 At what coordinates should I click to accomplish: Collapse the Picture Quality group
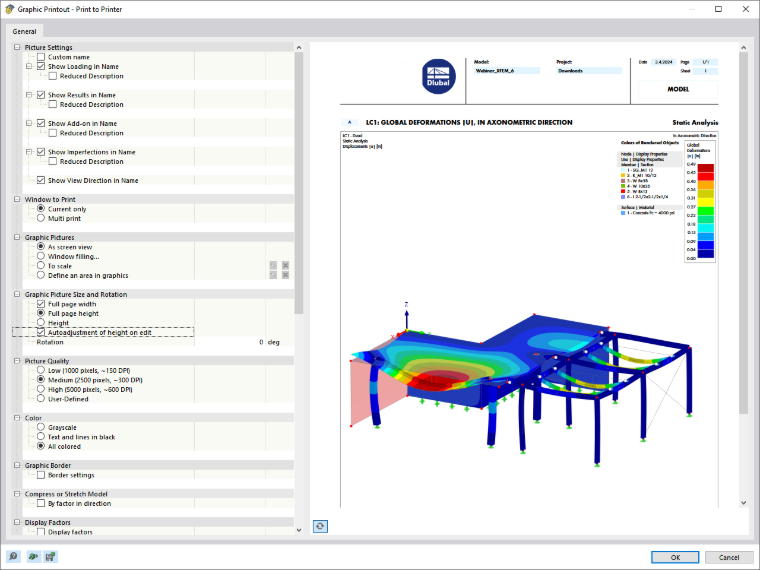coord(17,361)
